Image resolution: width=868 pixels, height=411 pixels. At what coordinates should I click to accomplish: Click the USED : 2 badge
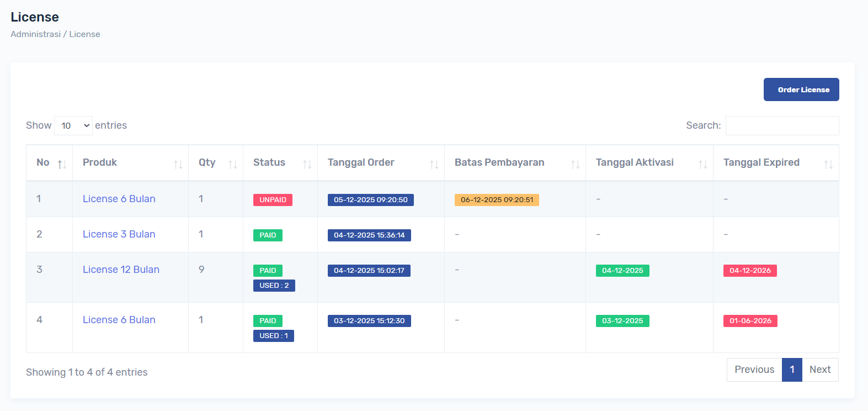point(274,286)
